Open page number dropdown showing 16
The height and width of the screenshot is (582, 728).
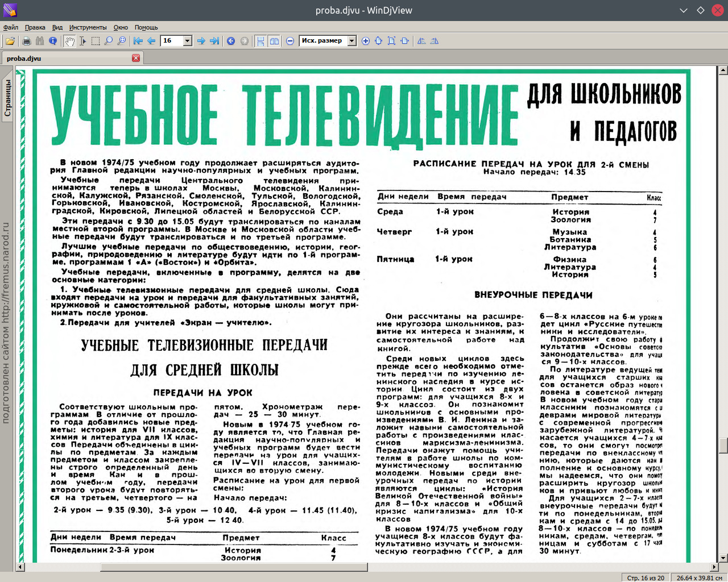187,41
